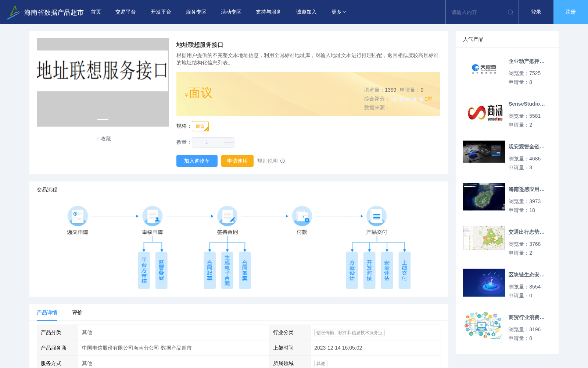Click the 递交申请 flow step icon

[78, 216]
